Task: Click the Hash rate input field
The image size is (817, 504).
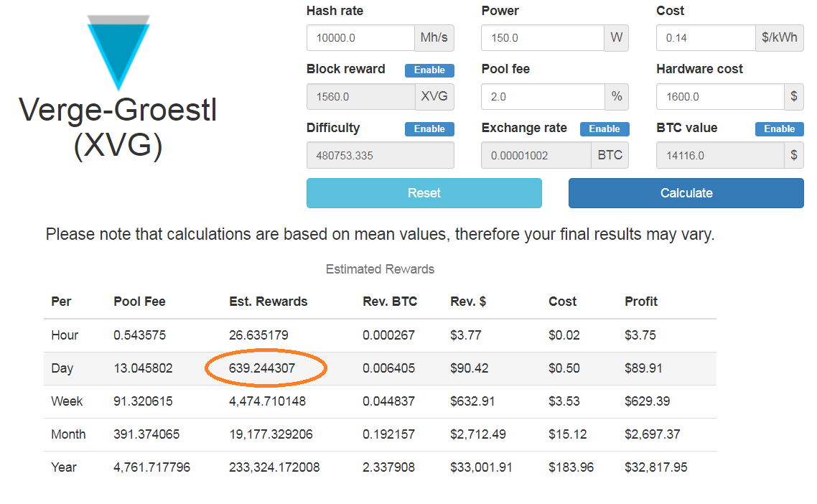Action: click(360, 38)
